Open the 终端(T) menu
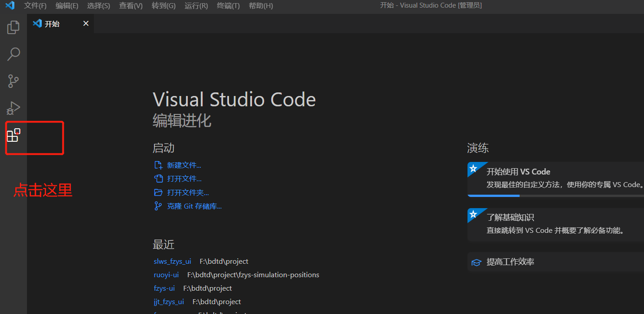644x314 pixels. click(x=228, y=6)
